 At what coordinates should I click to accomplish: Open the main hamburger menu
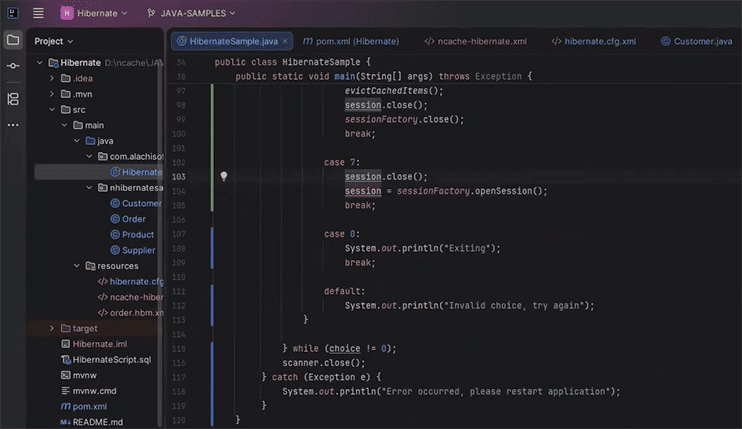(x=38, y=14)
